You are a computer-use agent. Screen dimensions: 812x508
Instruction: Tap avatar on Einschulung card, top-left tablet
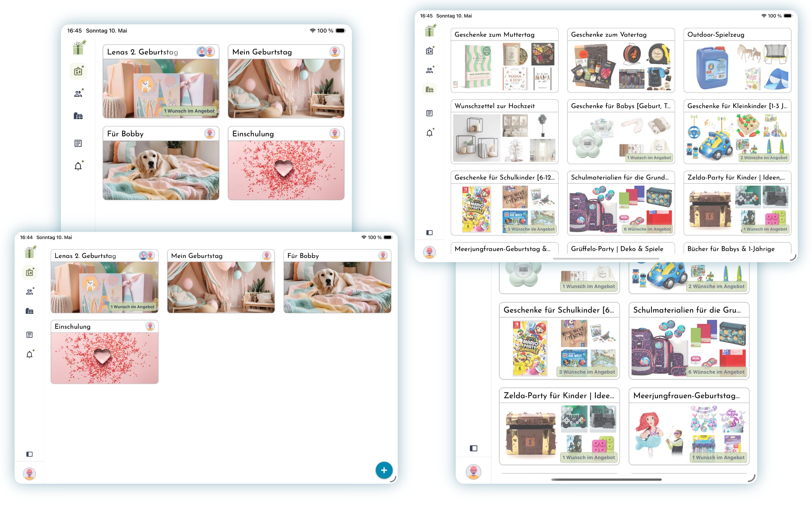pos(335,133)
